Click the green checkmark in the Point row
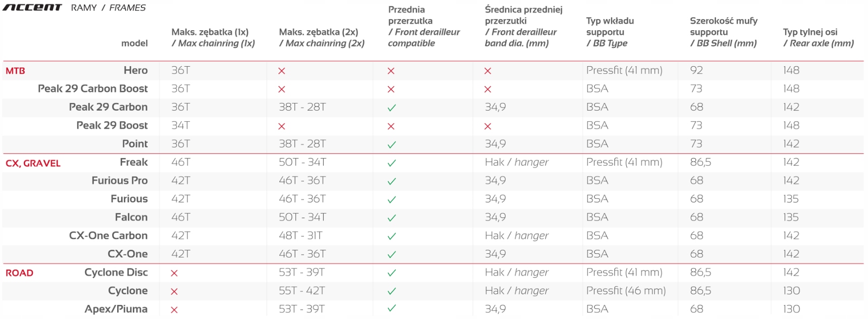Viewport: 868px width, 319px height. [x=391, y=144]
